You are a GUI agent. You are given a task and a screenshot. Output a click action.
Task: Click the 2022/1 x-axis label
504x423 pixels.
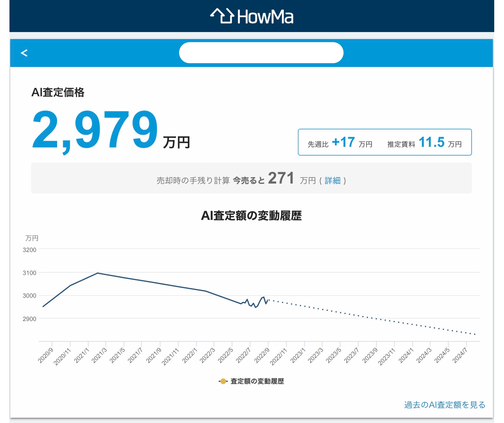[x=190, y=356]
